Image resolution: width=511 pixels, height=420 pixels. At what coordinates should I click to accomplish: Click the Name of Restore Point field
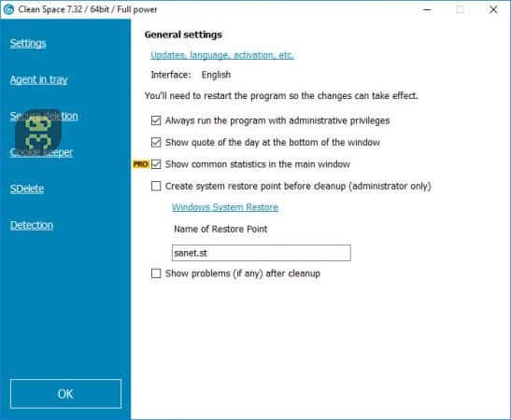tap(262, 253)
